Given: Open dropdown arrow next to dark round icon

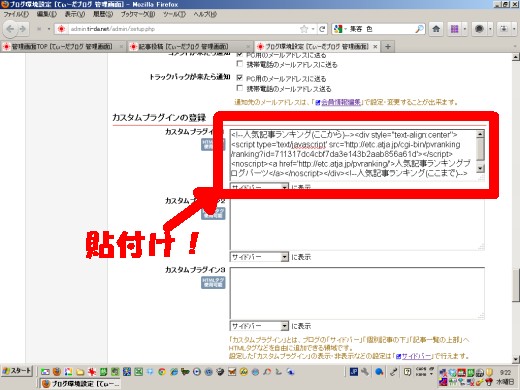Looking at the screenshot, I should pos(490,29).
